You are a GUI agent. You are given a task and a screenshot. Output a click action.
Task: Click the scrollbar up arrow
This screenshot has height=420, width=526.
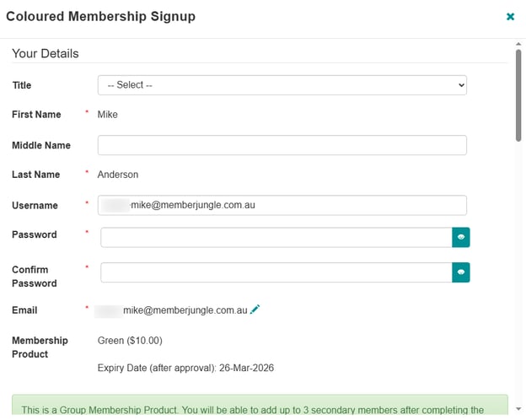coord(518,44)
